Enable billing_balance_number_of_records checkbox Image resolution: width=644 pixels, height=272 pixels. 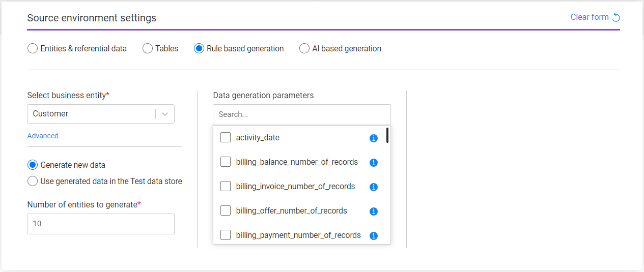pos(226,162)
